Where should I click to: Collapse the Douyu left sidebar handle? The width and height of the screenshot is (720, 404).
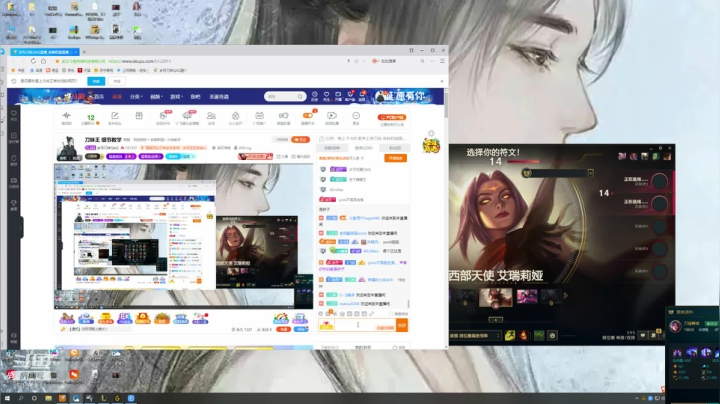(21, 227)
